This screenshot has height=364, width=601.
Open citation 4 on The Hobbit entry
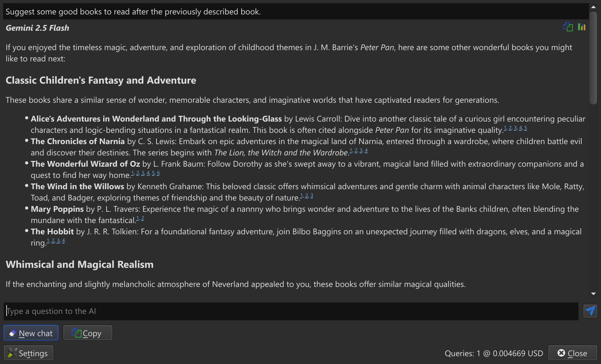pyautogui.click(x=63, y=241)
